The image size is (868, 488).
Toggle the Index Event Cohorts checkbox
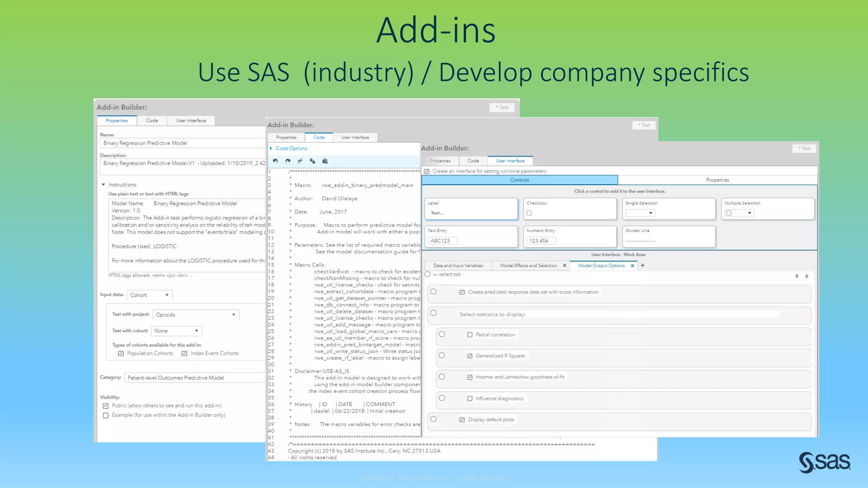tap(184, 353)
